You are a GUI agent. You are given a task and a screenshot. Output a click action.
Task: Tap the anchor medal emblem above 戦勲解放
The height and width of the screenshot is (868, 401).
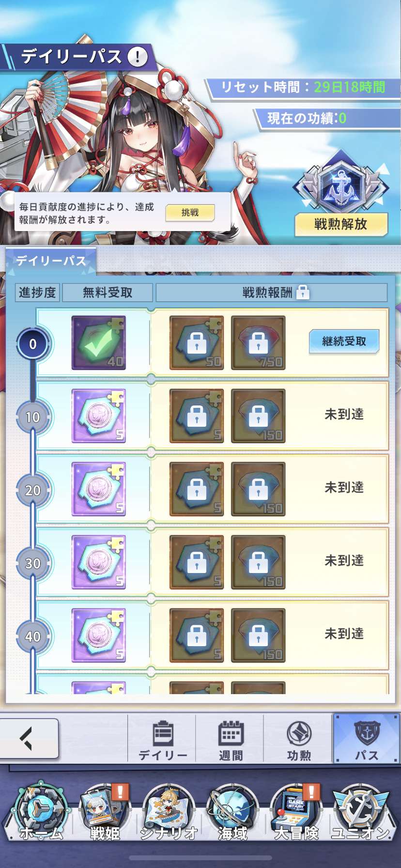[x=341, y=186]
